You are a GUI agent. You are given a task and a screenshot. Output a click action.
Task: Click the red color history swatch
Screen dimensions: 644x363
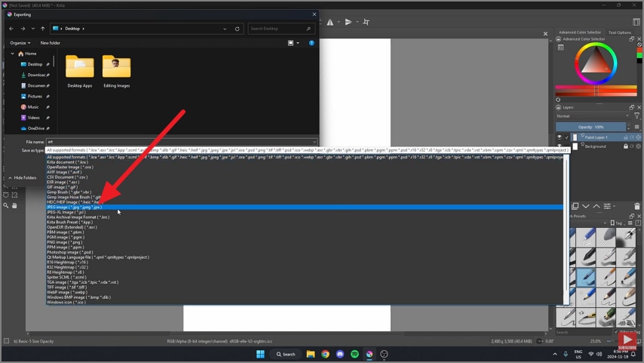point(639,50)
